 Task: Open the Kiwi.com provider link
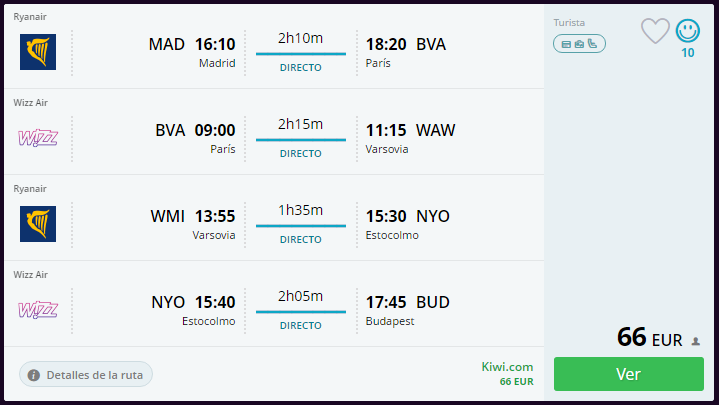(x=507, y=367)
